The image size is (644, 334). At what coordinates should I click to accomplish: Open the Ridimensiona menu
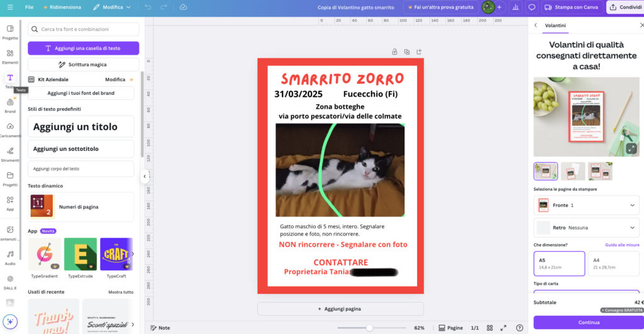(x=62, y=7)
